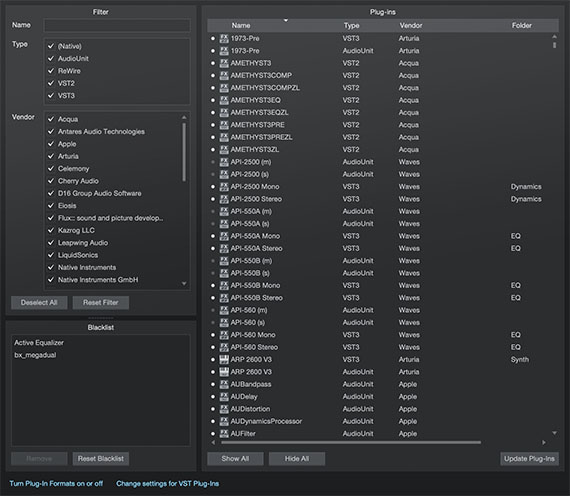This screenshot has height=496, width=570.
Task: Click the plug-in list vertical scrollbar thumb
Action: coord(554,45)
